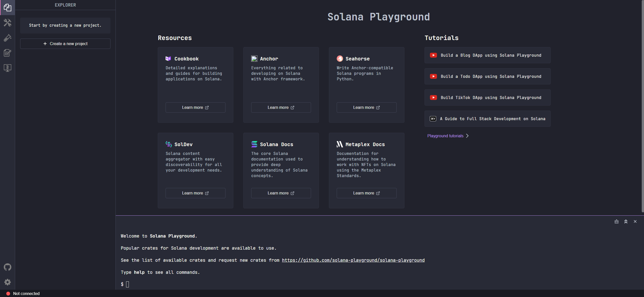
Task: Open the solana-playground GitHub URL in terminal
Action: pos(353,260)
